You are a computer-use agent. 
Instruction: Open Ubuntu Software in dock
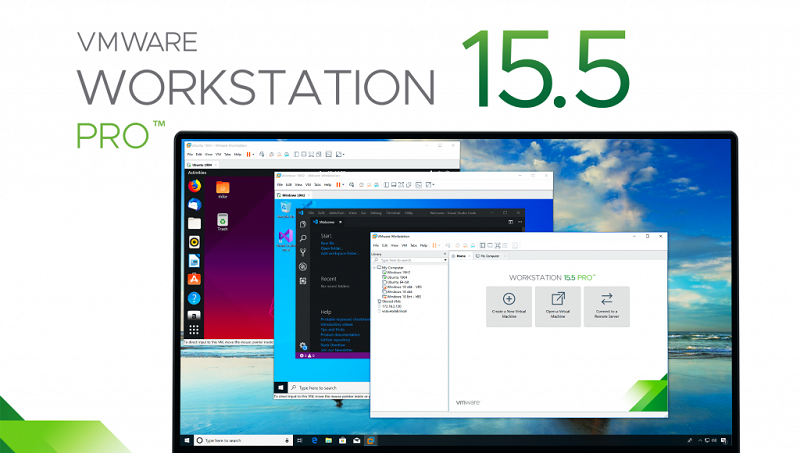click(194, 279)
